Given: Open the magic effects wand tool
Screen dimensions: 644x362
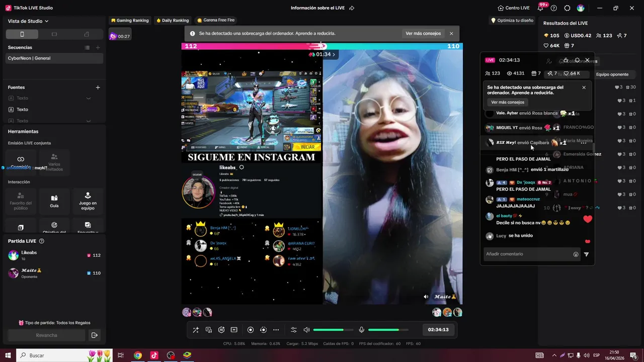Looking at the screenshot, I should [196, 330].
